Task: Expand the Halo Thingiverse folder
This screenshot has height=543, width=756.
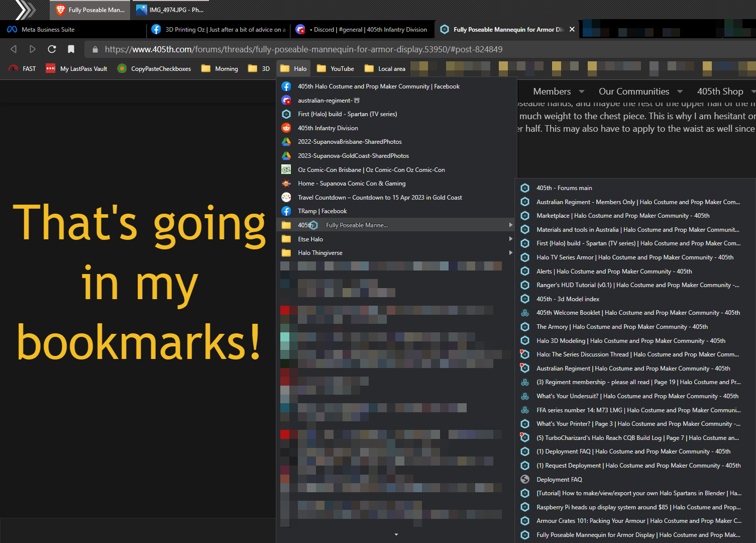Action: click(397, 253)
